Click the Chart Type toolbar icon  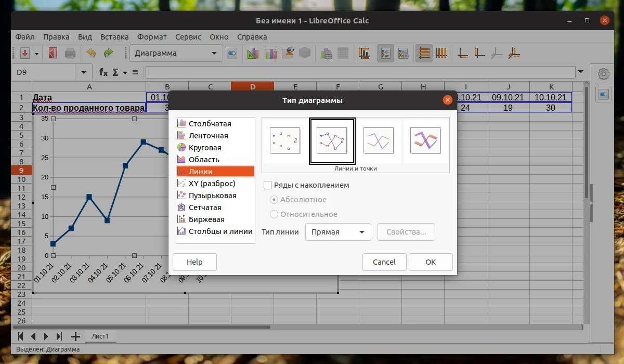(253, 53)
